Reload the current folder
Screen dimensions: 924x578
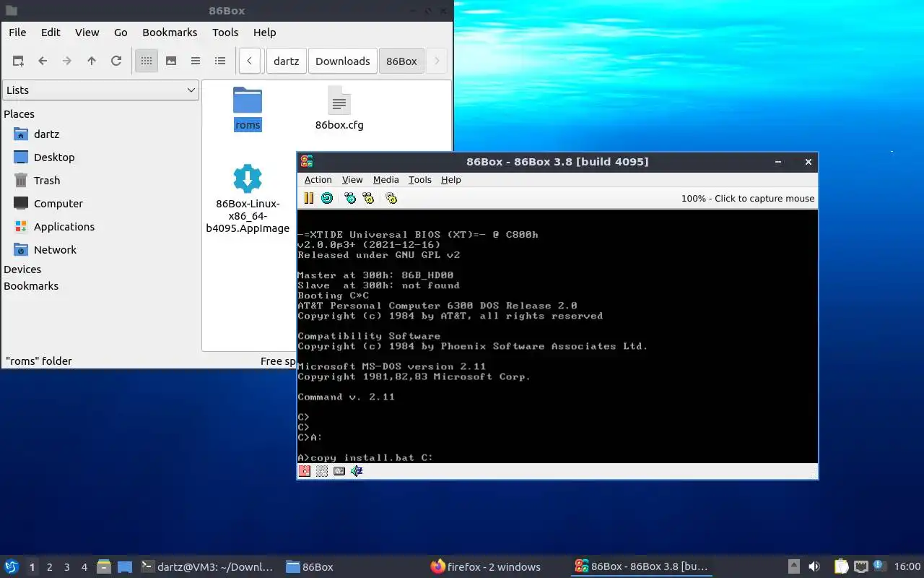coord(116,61)
